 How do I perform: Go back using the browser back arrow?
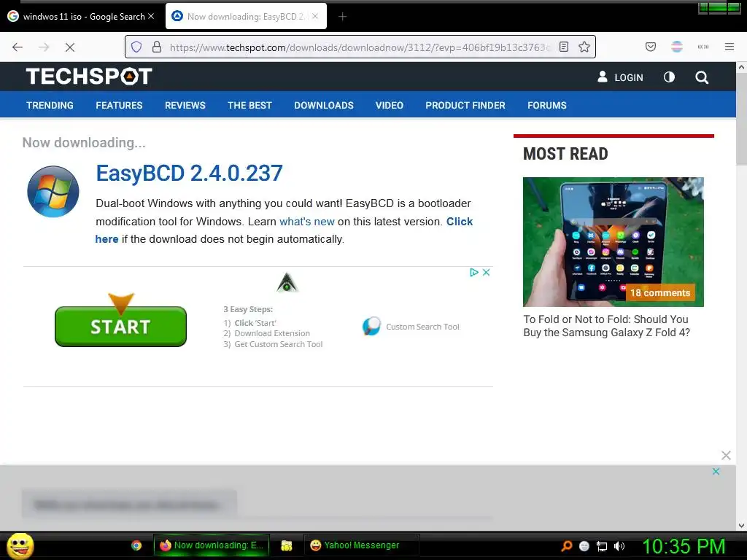click(x=18, y=47)
